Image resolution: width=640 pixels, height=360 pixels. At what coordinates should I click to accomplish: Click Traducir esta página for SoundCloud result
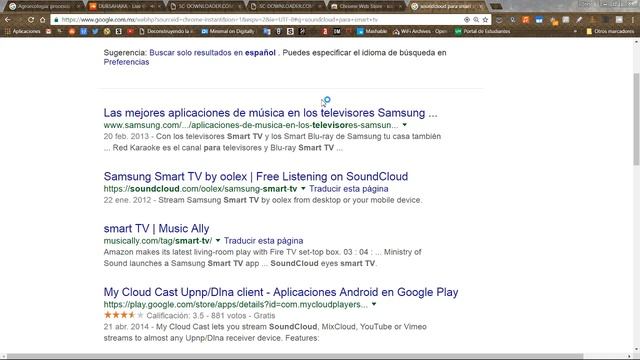point(349,189)
